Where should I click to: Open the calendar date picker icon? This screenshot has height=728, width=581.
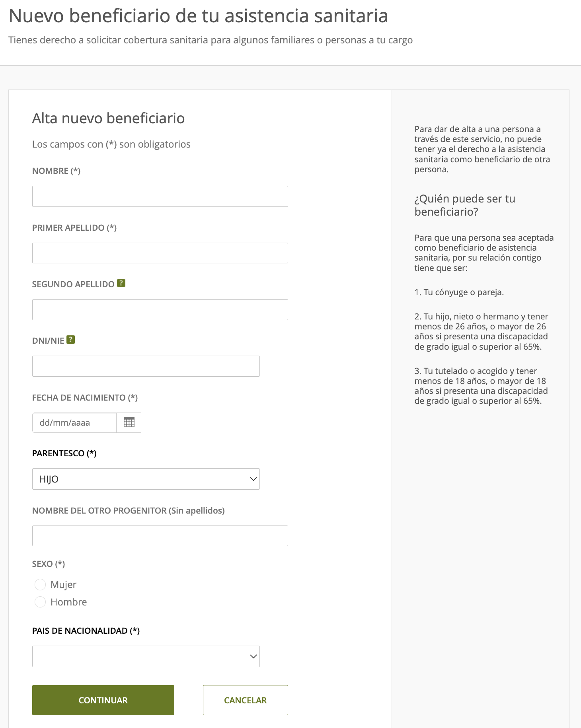(129, 422)
